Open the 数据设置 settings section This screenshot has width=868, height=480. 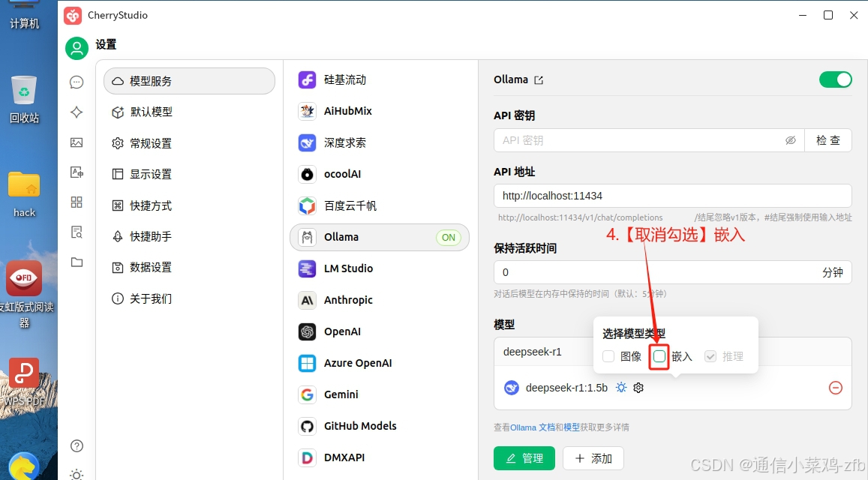pos(189,268)
